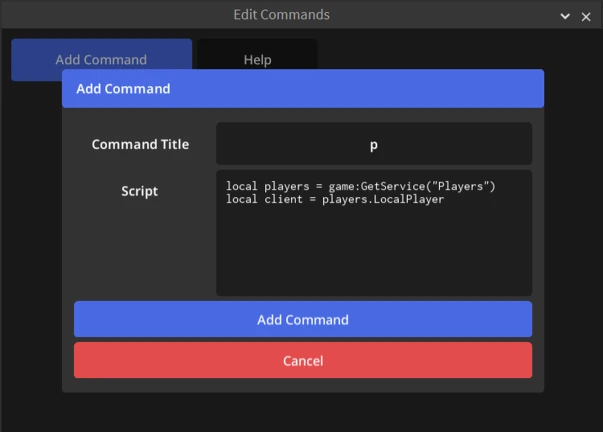Click the Command Title label

click(140, 144)
